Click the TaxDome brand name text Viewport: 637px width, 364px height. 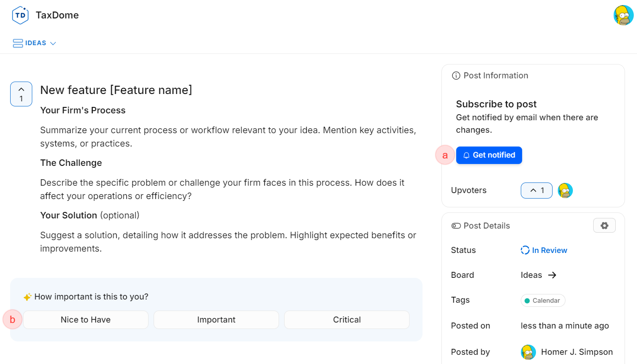point(57,15)
